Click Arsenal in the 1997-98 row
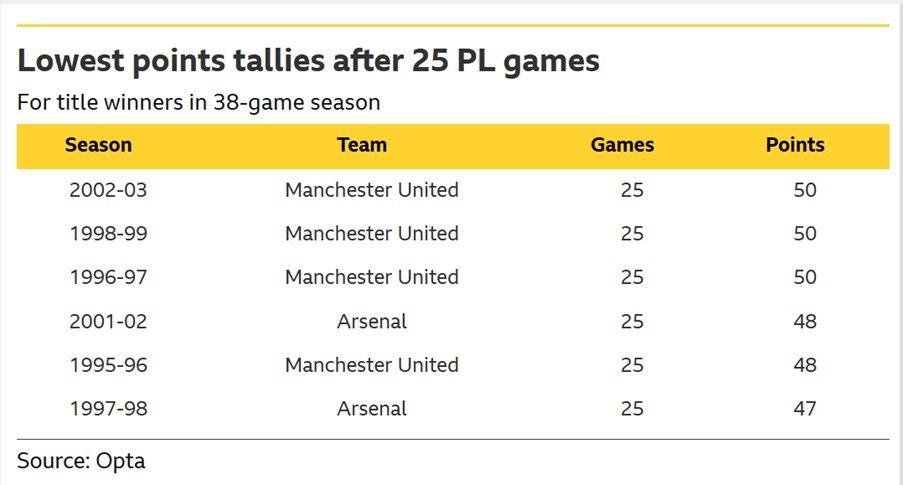 (x=372, y=408)
